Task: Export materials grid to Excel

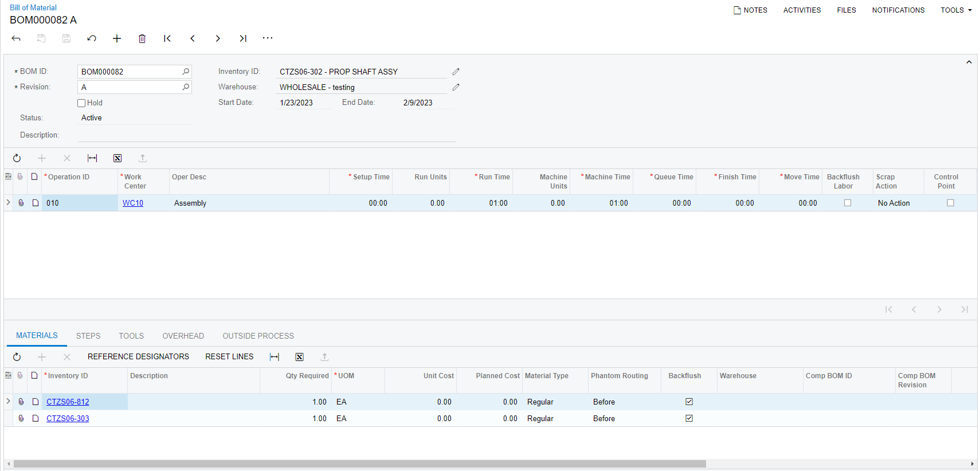Action: coord(299,357)
